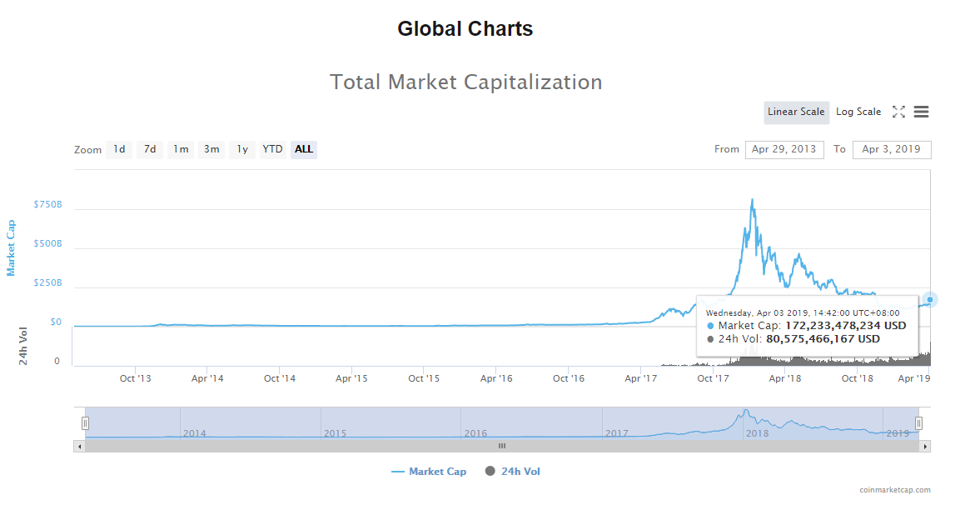Screen dimensions: 980x505
Task: Select the 3m zoom option
Action: click(211, 149)
